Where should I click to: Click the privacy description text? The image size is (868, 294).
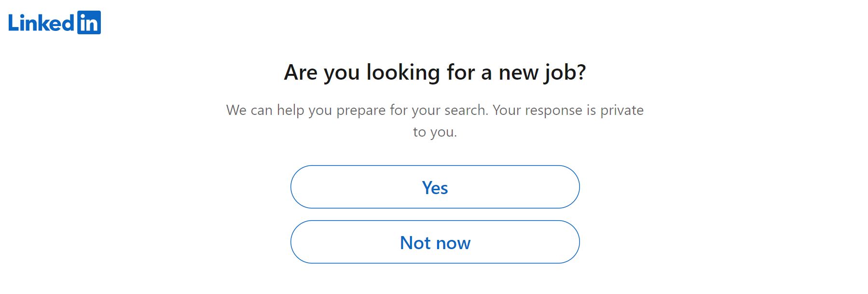[x=434, y=121]
